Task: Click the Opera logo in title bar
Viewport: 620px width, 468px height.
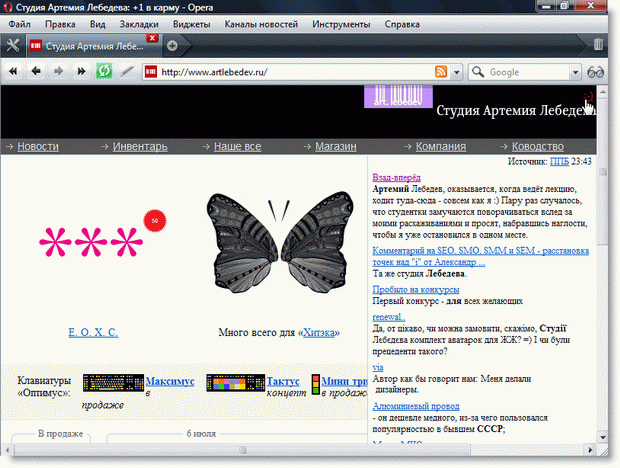Action: point(8,7)
